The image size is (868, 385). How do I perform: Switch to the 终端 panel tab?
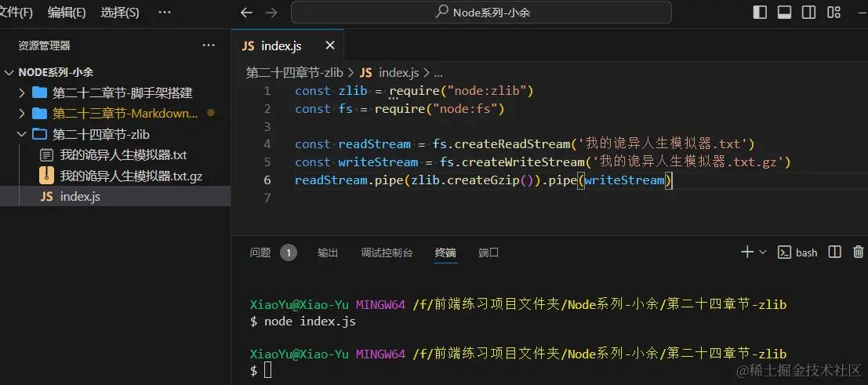tap(445, 252)
